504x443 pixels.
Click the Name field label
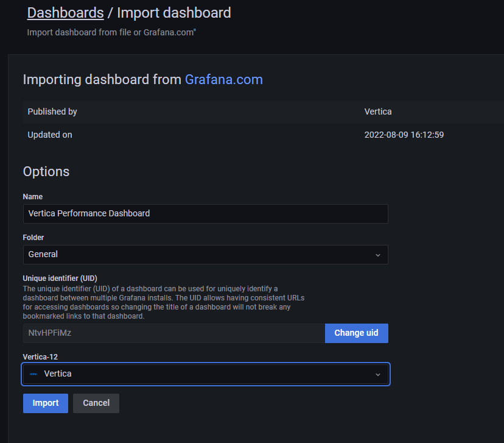33,197
